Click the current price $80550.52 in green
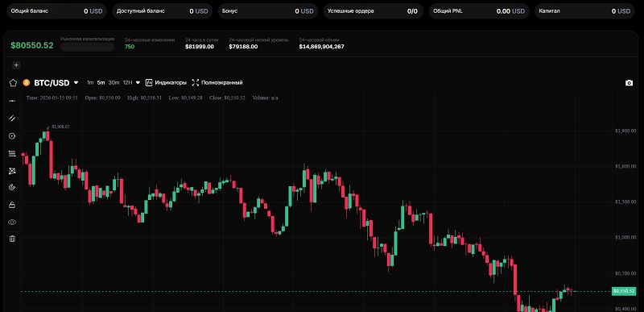The height and width of the screenshot is (312, 644). tap(32, 46)
